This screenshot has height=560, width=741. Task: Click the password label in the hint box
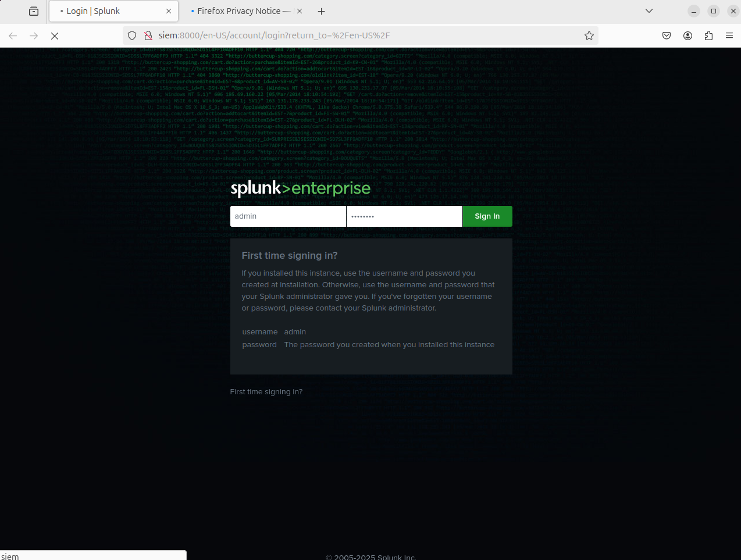pos(259,345)
